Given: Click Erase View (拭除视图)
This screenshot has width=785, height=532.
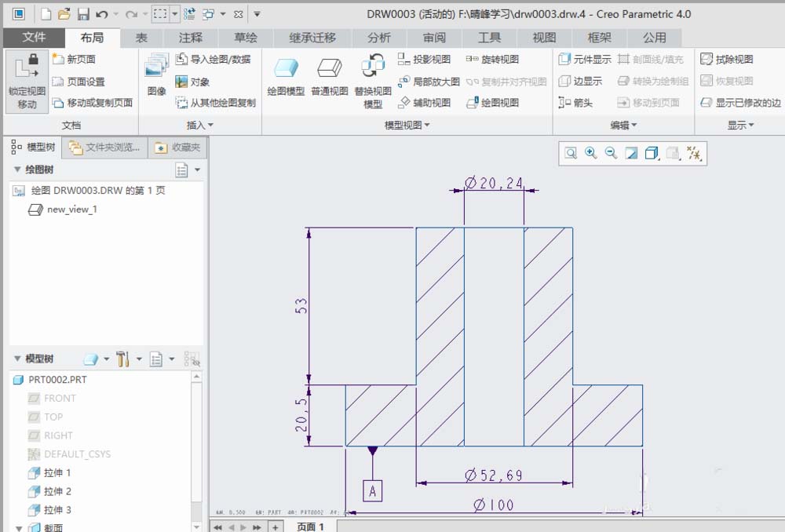Looking at the screenshot, I should coord(727,59).
